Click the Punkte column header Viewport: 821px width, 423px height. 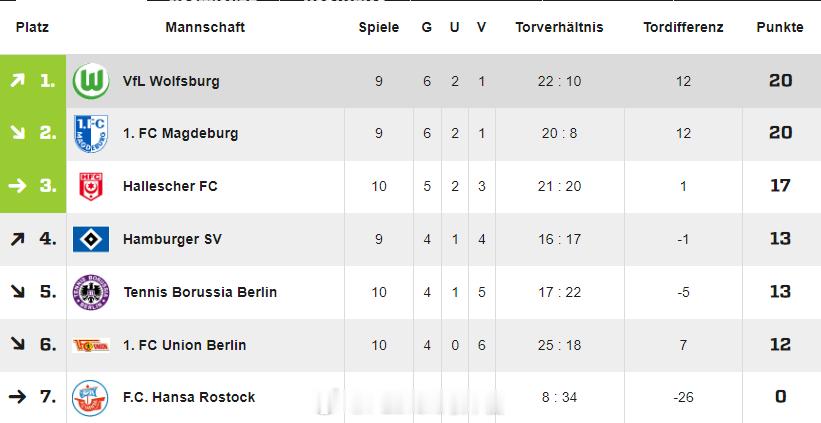pyautogui.click(x=780, y=28)
